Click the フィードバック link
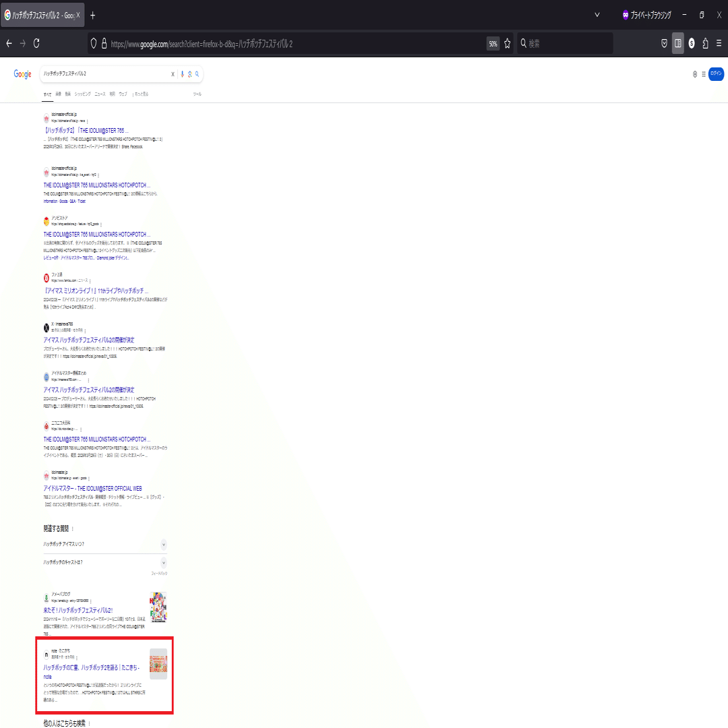The image size is (728, 728). [159, 574]
